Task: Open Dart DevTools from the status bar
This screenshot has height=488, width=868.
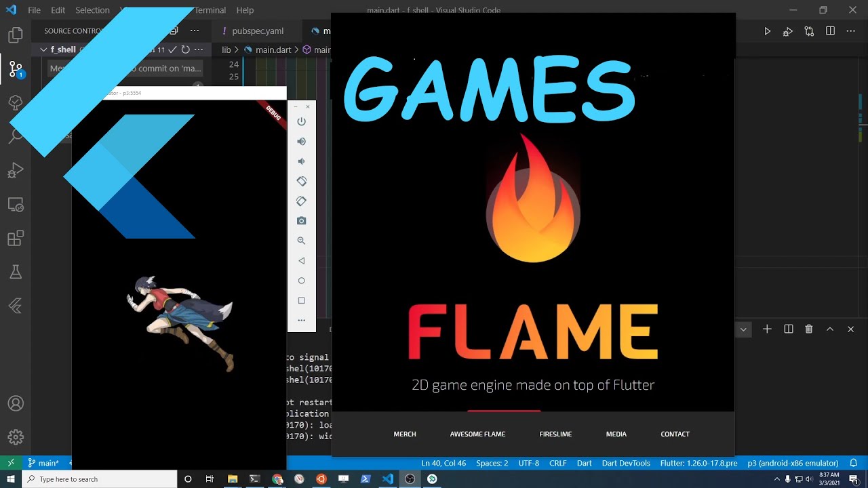Action: click(x=626, y=463)
